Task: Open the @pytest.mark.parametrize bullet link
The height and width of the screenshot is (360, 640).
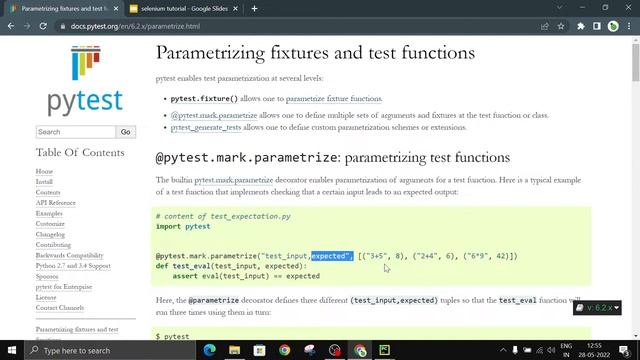Action: click(x=214, y=115)
